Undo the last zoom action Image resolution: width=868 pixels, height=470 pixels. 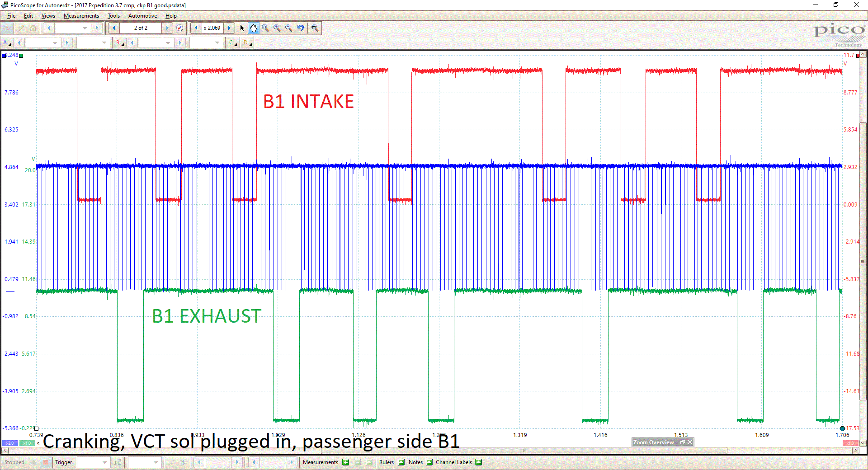(x=301, y=28)
